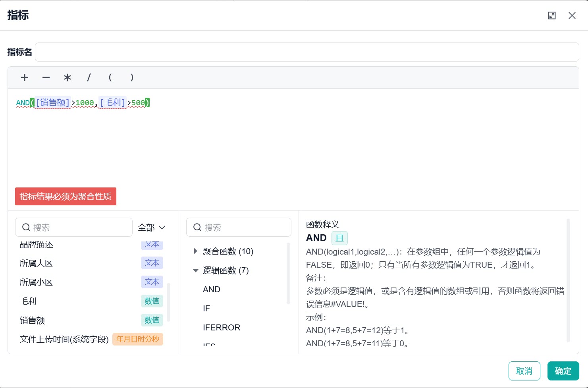Collapse the 逻辑函数 (7) group

pyautogui.click(x=195, y=270)
